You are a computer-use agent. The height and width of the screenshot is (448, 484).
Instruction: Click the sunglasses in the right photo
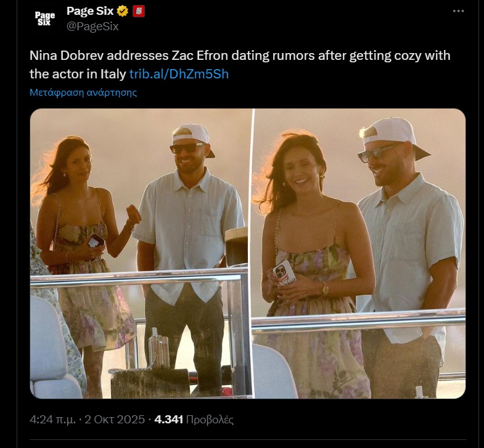click(377, 152)
